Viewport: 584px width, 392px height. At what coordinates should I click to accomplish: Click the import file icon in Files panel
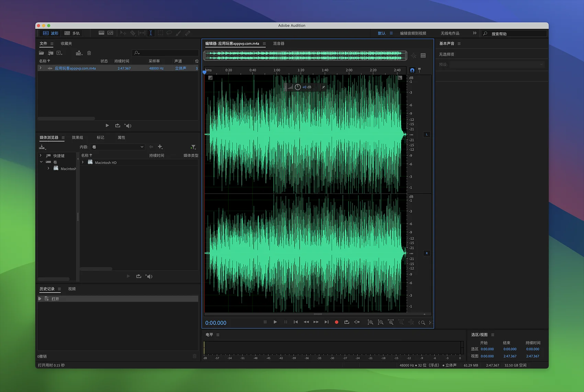[x=50, y=53]
